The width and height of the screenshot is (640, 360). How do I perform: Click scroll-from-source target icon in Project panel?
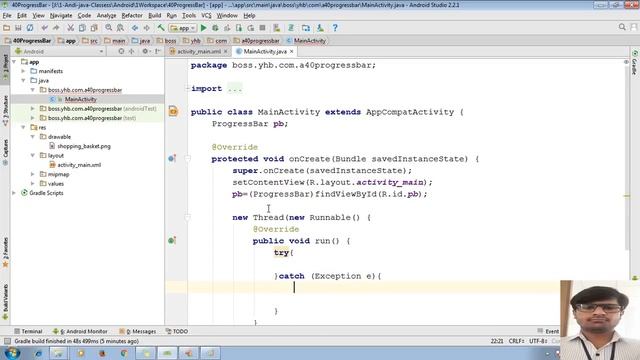point(121,51)
